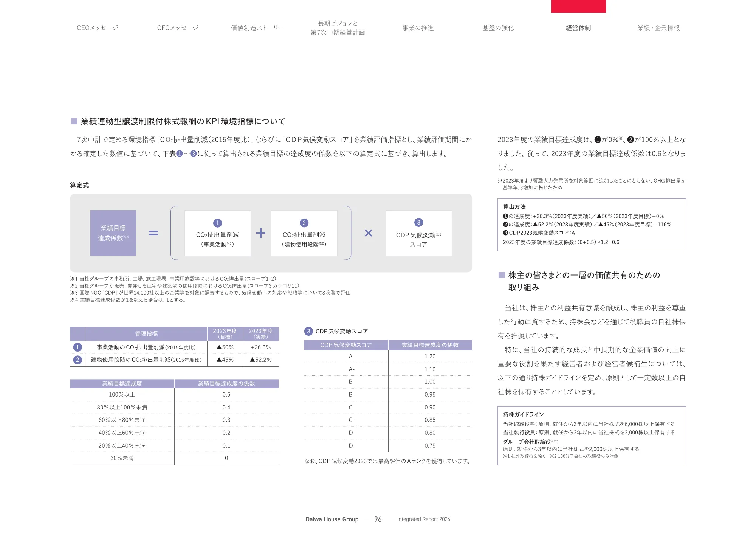Click coefficient value 0.5
The height and width of the screenshot is (535, 756).
tap(226, 394)
